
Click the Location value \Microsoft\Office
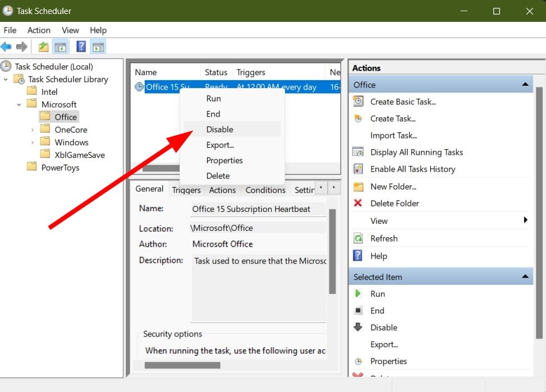click(x=222, y=228)
